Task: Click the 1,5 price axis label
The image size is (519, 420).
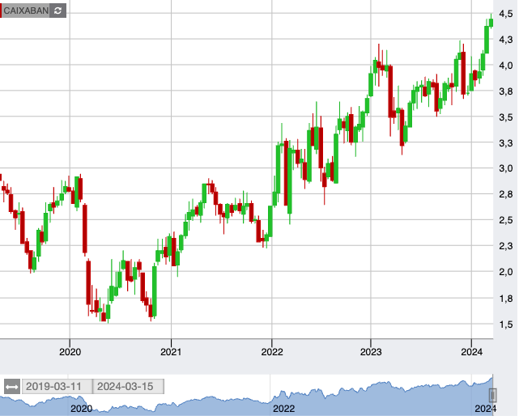Action: click(x=506, y=325)
